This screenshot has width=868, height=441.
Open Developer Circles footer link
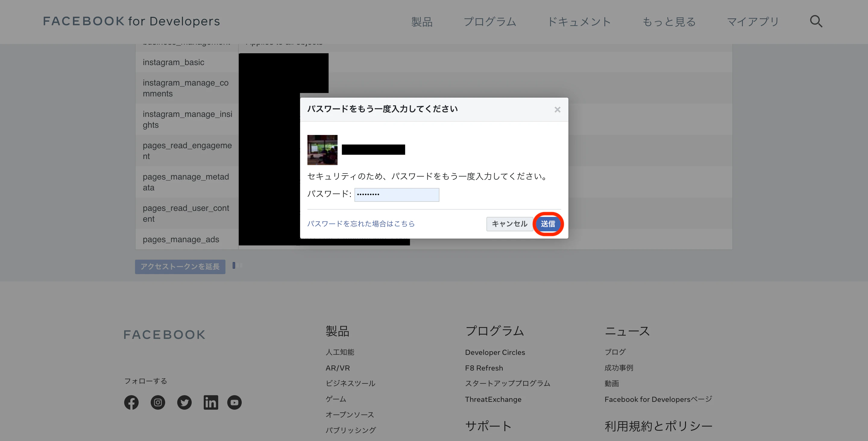[495, 352]
